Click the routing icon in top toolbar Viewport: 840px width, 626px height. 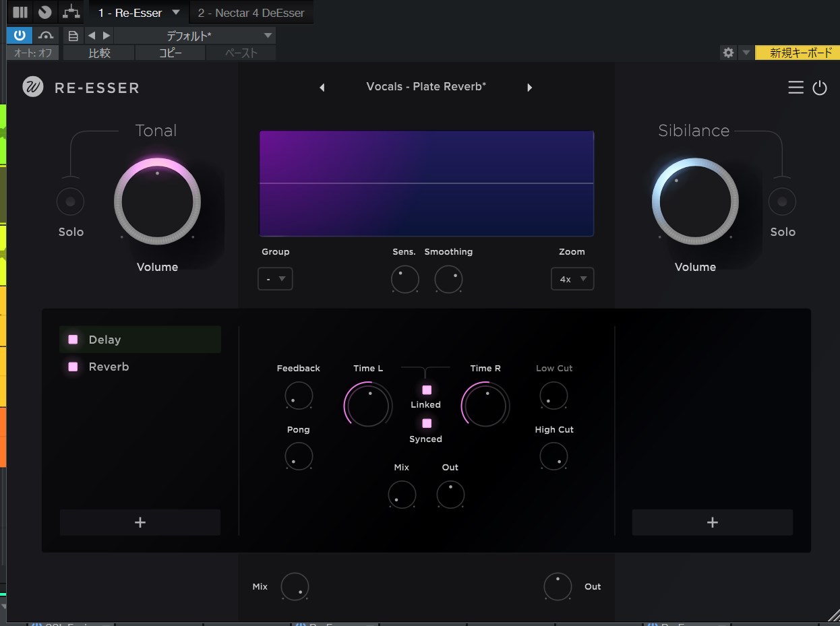click(x=69, y=12)
